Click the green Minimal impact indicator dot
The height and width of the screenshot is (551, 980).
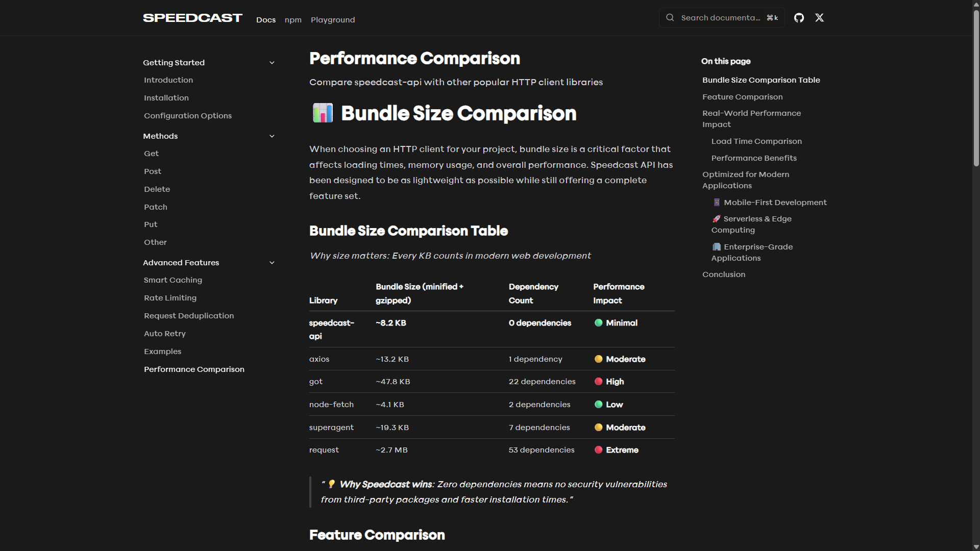point(598,323)
